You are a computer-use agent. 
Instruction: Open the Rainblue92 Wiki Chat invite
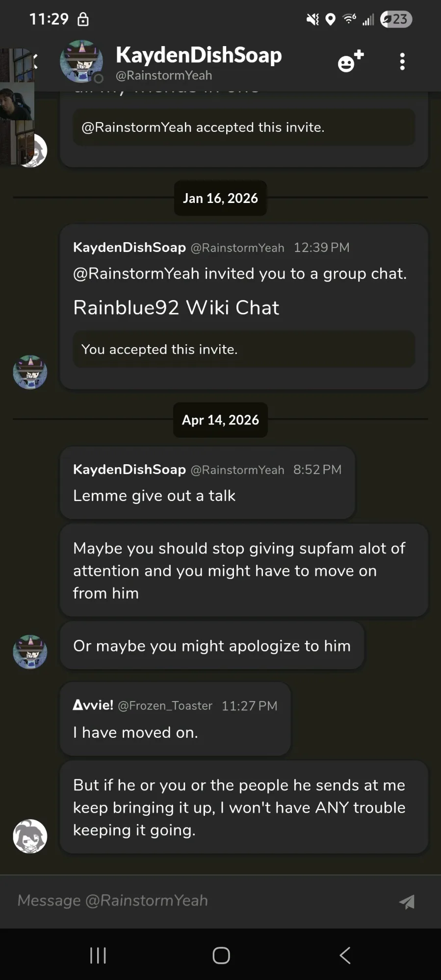click(x=176, y=308)
